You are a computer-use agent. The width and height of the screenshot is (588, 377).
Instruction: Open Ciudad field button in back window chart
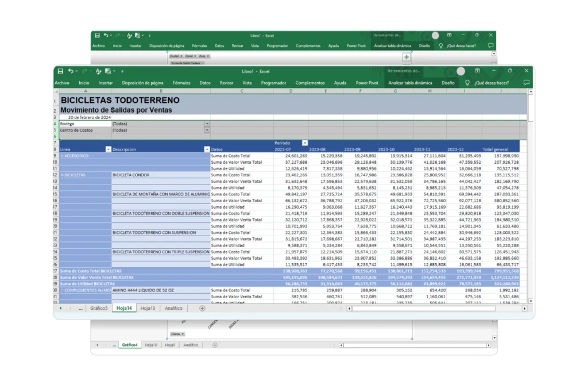(x=176, y=56)
